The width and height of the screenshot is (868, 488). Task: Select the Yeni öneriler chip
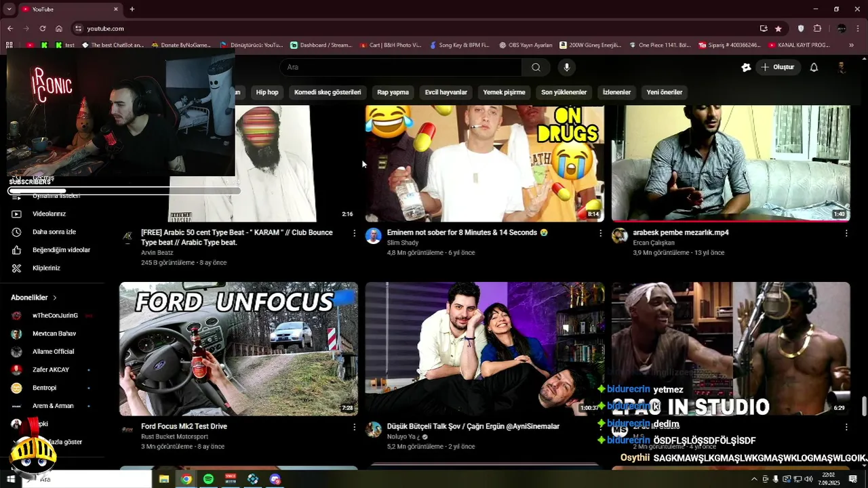click(664, 92)
